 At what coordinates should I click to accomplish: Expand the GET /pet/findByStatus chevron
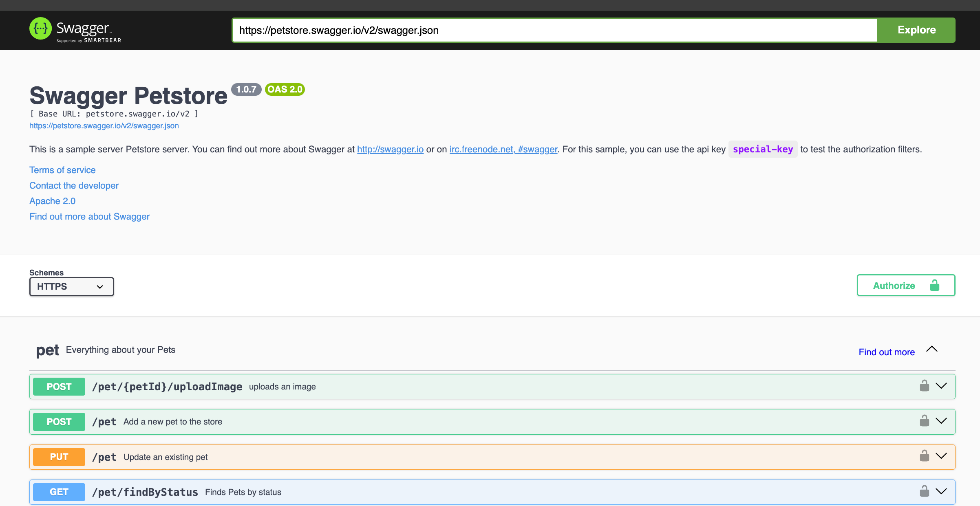click(941, 491)
